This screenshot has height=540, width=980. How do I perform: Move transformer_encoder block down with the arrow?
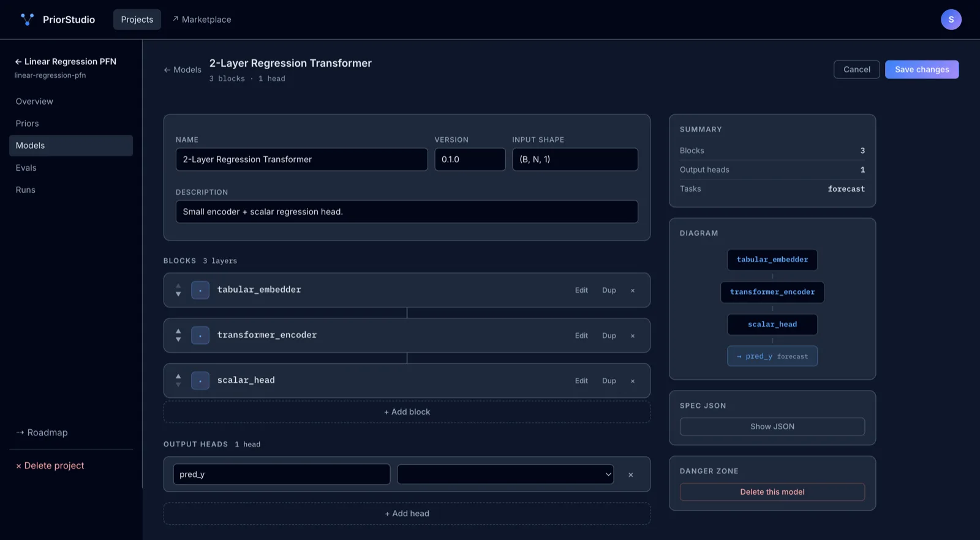coord(178,340)
